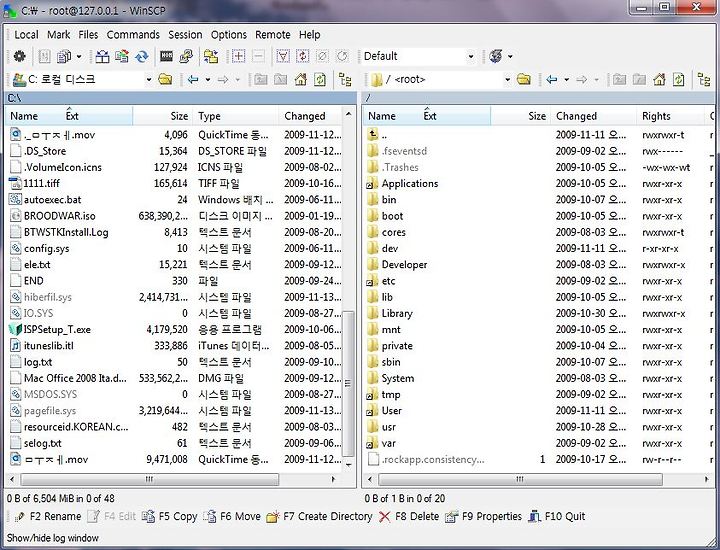Open the Files menu
The image size is (720, 550).
[x=88, y=34]
